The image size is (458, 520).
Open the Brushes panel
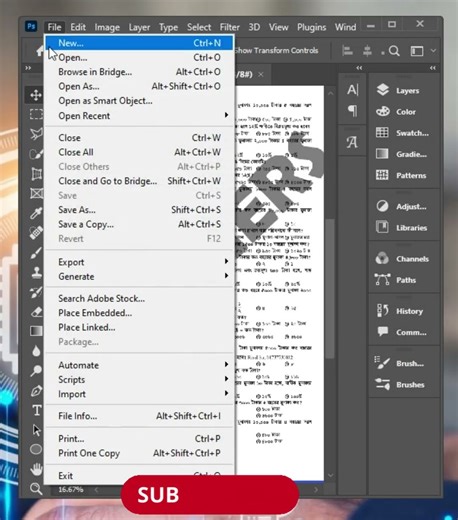click(404, 385)
